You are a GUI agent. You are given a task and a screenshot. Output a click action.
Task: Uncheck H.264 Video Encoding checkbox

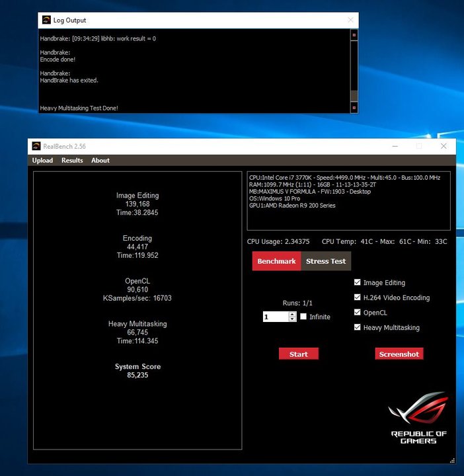click(x=357, y=297)
